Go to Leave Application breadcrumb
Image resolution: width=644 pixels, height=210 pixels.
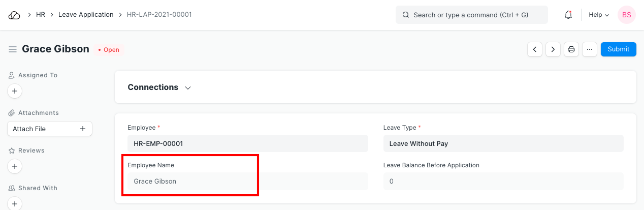pos(86,15)
